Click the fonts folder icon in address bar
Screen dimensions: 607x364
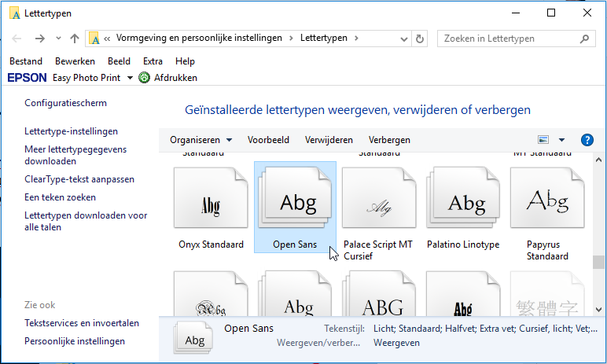click(x=94, y=39)
